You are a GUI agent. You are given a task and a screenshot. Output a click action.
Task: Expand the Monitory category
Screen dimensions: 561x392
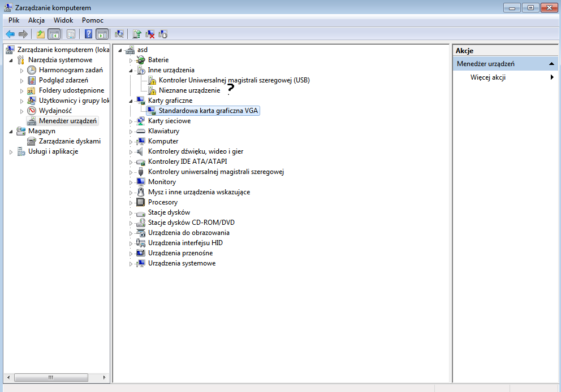(131, 182)
